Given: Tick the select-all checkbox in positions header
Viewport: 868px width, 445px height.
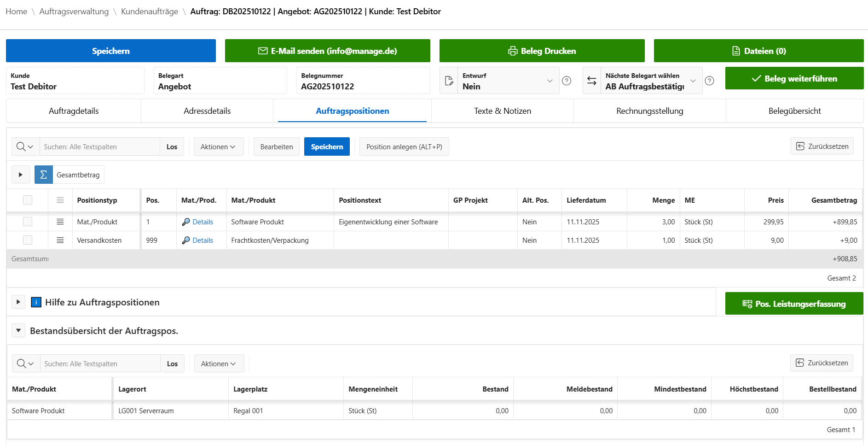Looking at the screenshot, I should coord(28,200).
